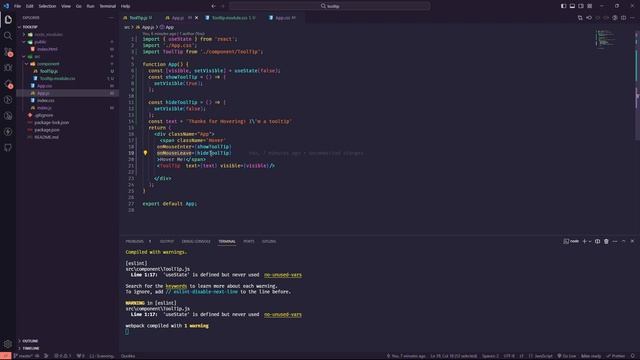Open Source Control view with red badge
This screenshot has height=360, width=640.
pyautogui.click(x=8, y=52)
